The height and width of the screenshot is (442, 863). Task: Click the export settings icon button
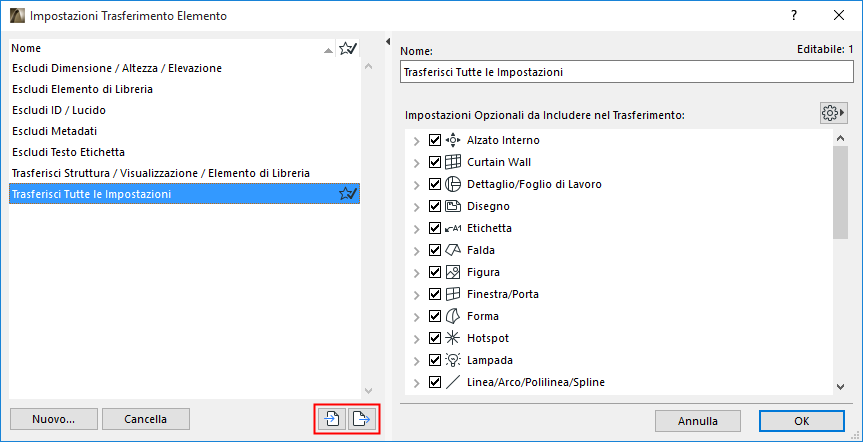(x=361, y=420)
